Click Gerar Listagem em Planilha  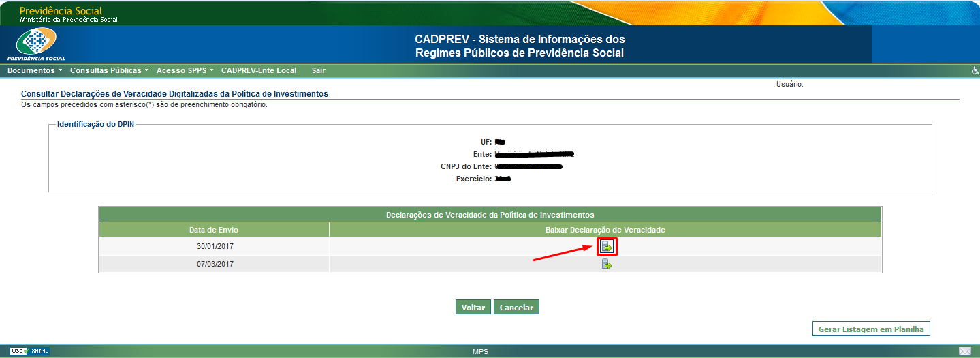tap(871, 329)
